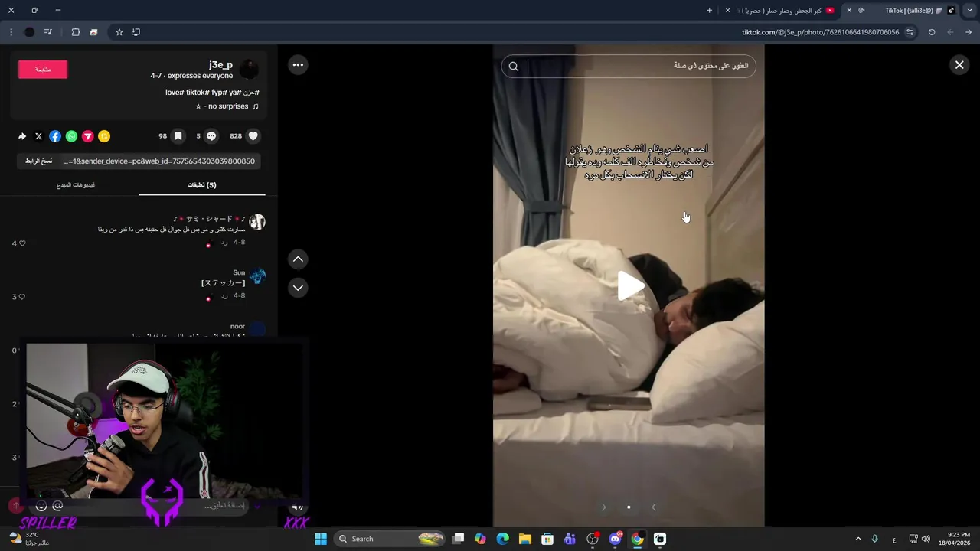Open Discord from the taskbar
Image resolution: width=980 pixels, height=551 pixels.
[x=615, y=539]
